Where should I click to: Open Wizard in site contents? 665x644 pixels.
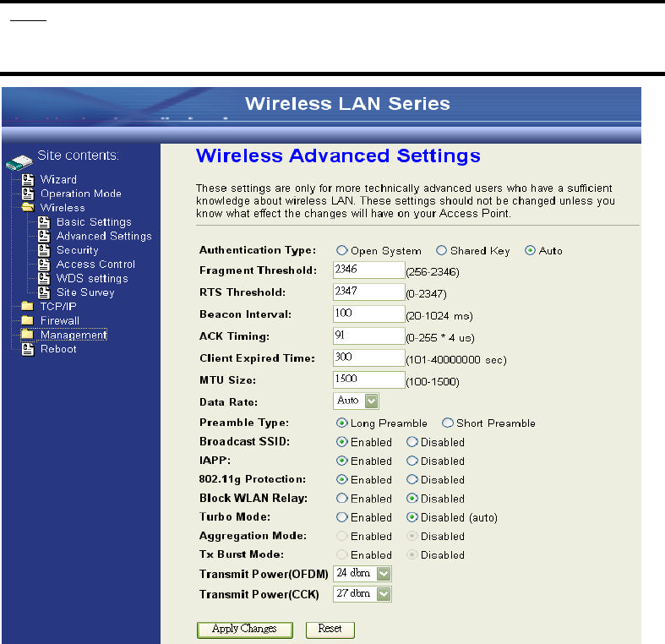pyautogui.click(x=58, y=179)
